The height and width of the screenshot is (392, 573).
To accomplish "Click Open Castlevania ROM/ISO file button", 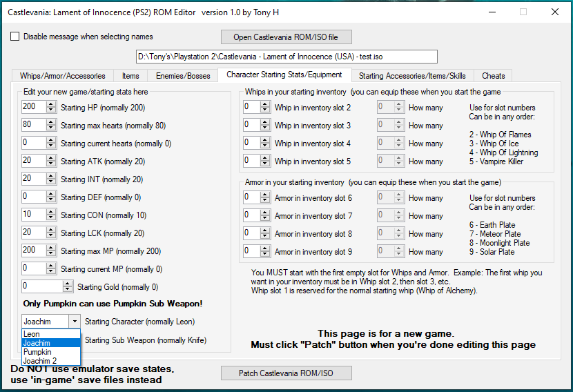I will click(x=286, y=37).
